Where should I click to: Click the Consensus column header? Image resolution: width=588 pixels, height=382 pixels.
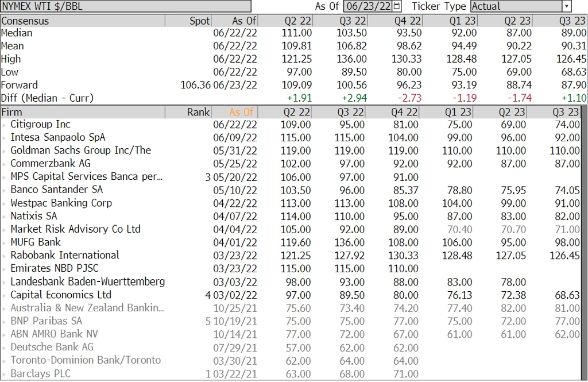[83, 21]
